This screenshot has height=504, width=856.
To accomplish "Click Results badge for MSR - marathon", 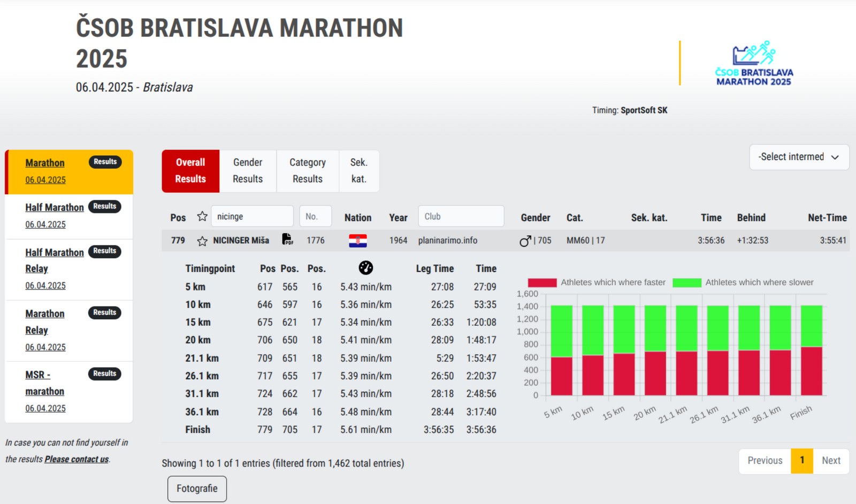I will tap(105, 373).
